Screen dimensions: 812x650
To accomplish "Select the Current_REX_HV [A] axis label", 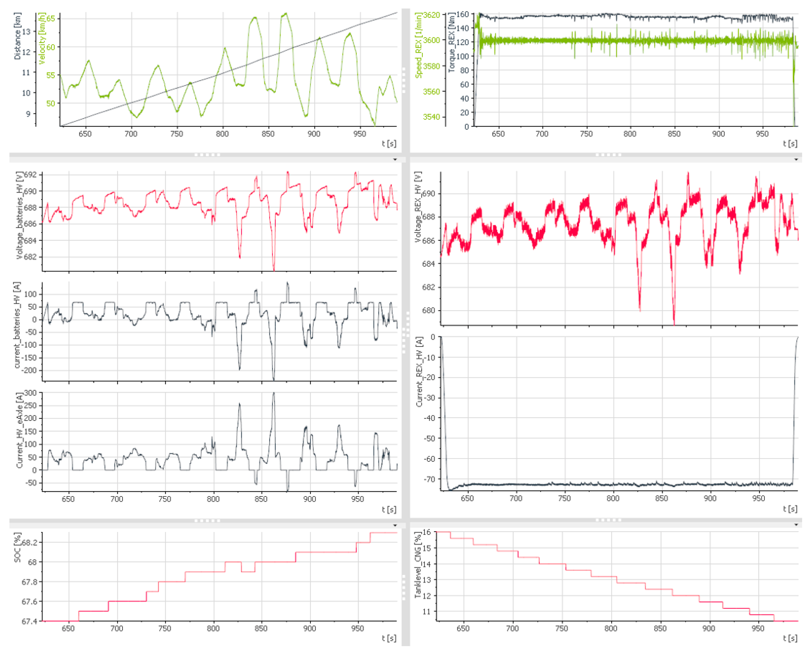I will 419,372.
